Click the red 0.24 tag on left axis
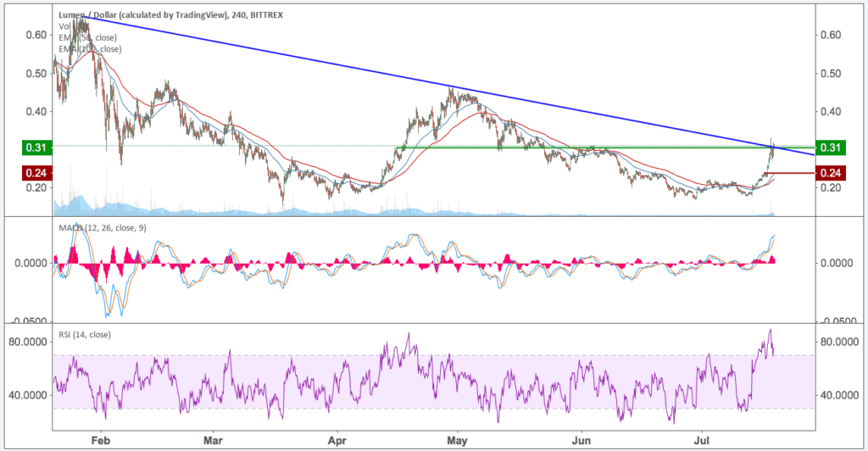This screenshot has width=868, height=451. coord(36,173)
